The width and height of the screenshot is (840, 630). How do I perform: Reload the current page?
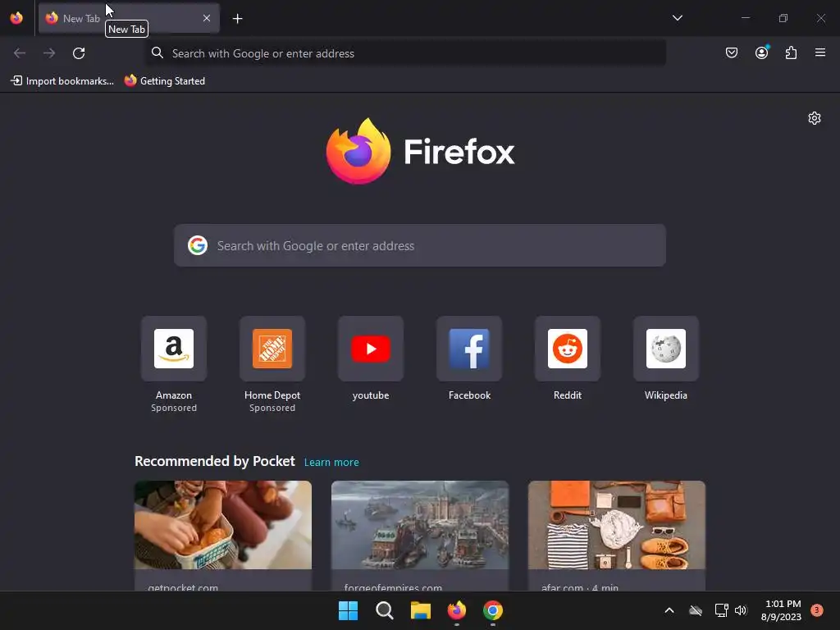pos(79,53)
